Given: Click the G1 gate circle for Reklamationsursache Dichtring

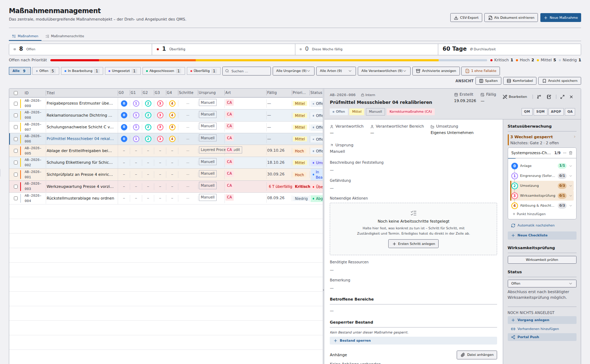Looking at the screenshot, I should pos(136,115).
